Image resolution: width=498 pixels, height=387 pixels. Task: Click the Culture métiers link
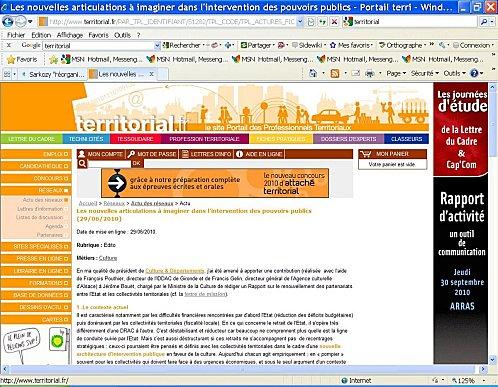pyautogui.click(x=108, y=258)
